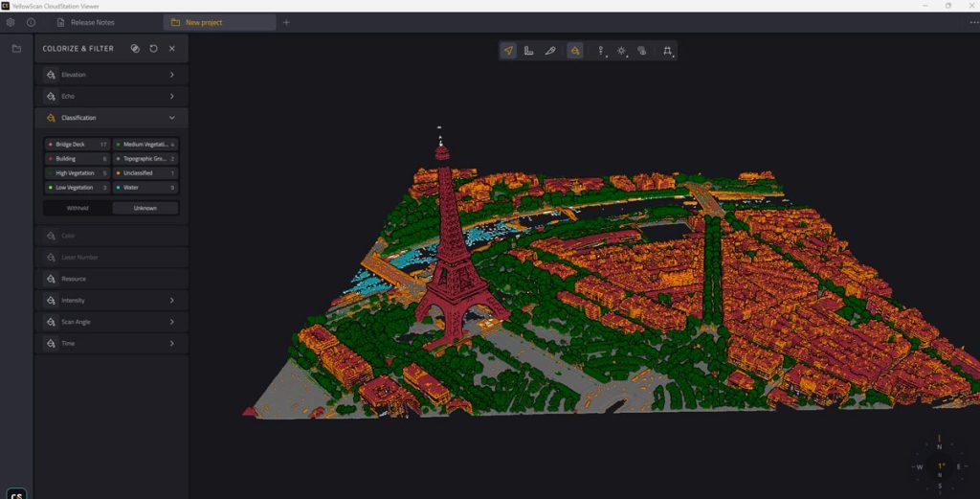Open the info circle icon

point(31,22)
